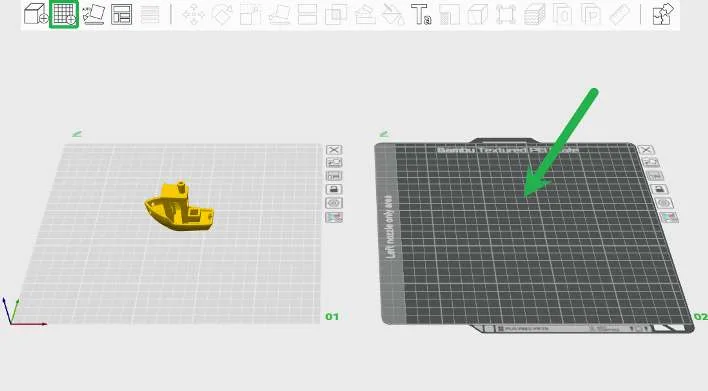Screen dimensions: 708x391
Task: Select the yellow Benchy boat model
Action: [x=179, y=207]
